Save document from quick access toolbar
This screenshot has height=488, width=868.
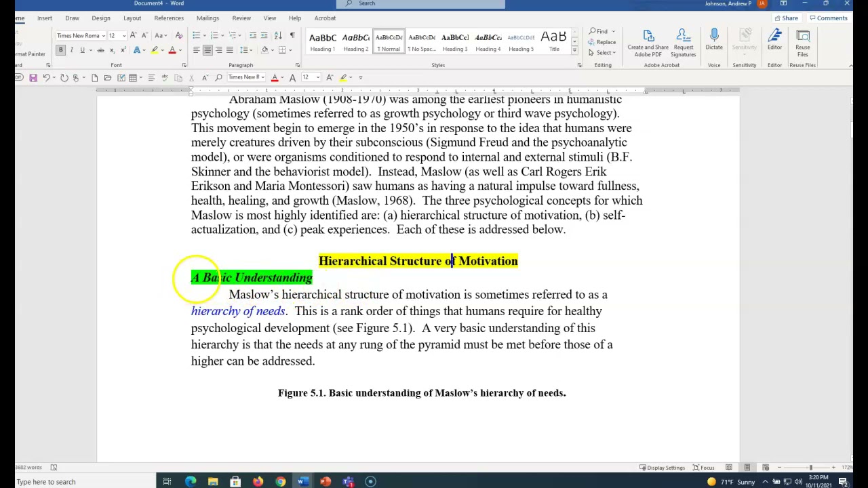(x=33, y=78)
